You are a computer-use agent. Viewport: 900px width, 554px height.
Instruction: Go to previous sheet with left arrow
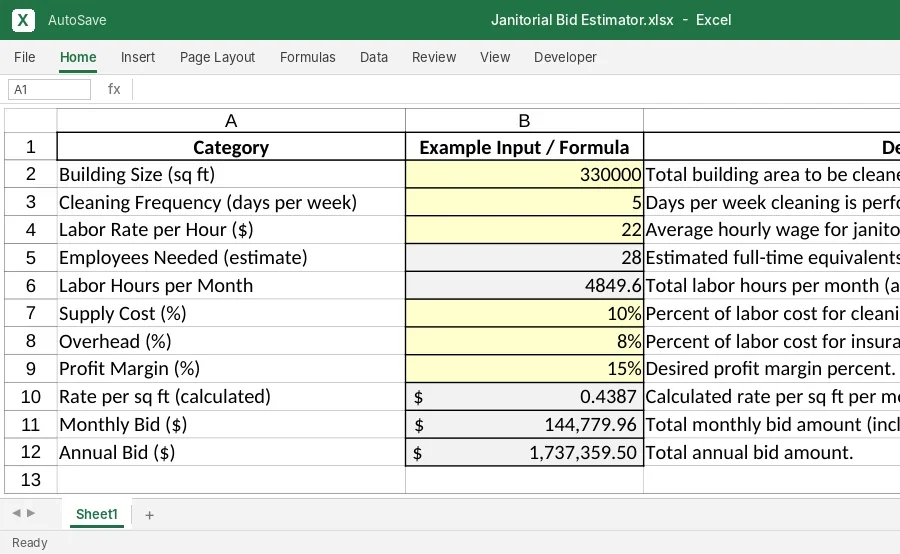[17, 513]
